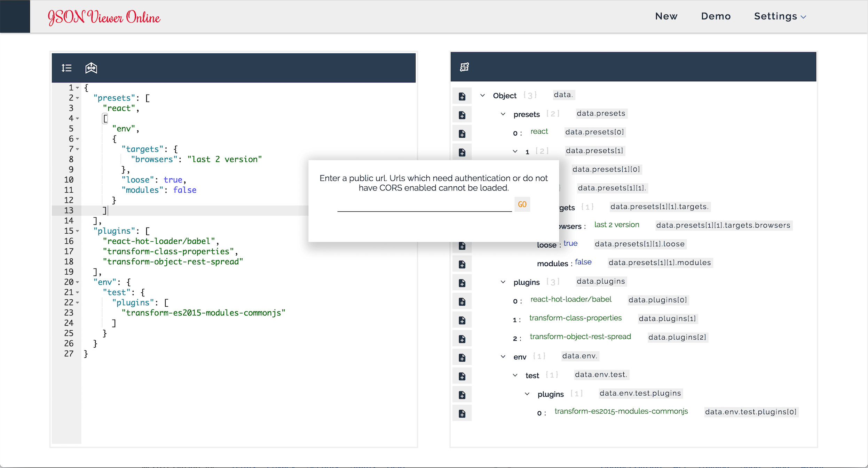
Task: Click the copy icon next to the test node
Action: coord(462,376)
